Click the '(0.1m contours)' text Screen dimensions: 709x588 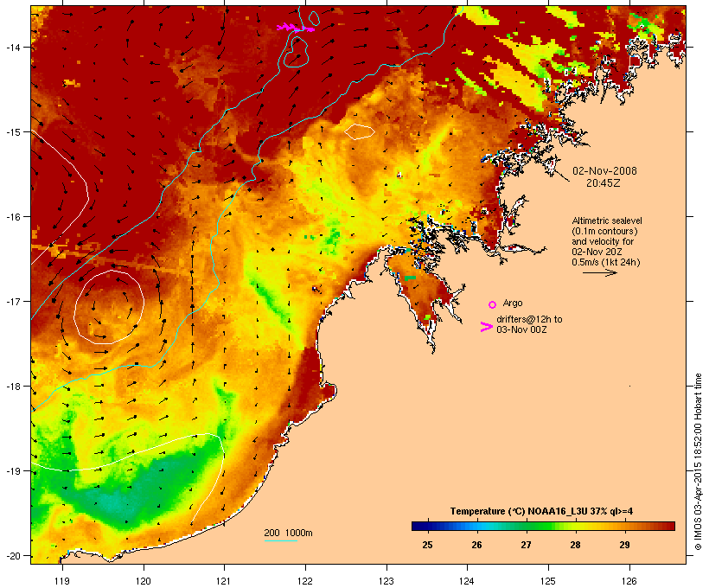[604, 231]
